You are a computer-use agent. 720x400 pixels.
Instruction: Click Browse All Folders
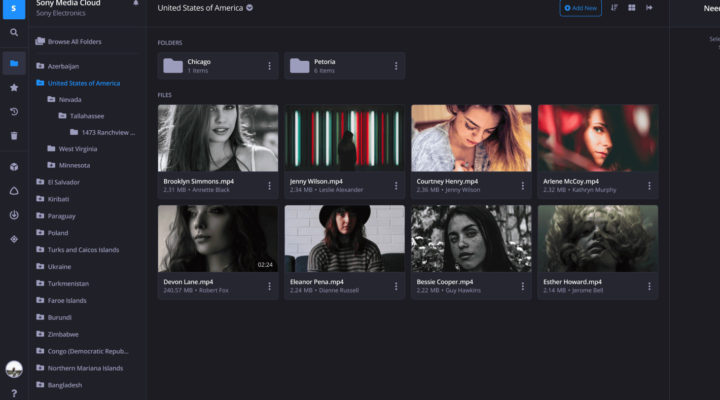[x=69, y=41]
